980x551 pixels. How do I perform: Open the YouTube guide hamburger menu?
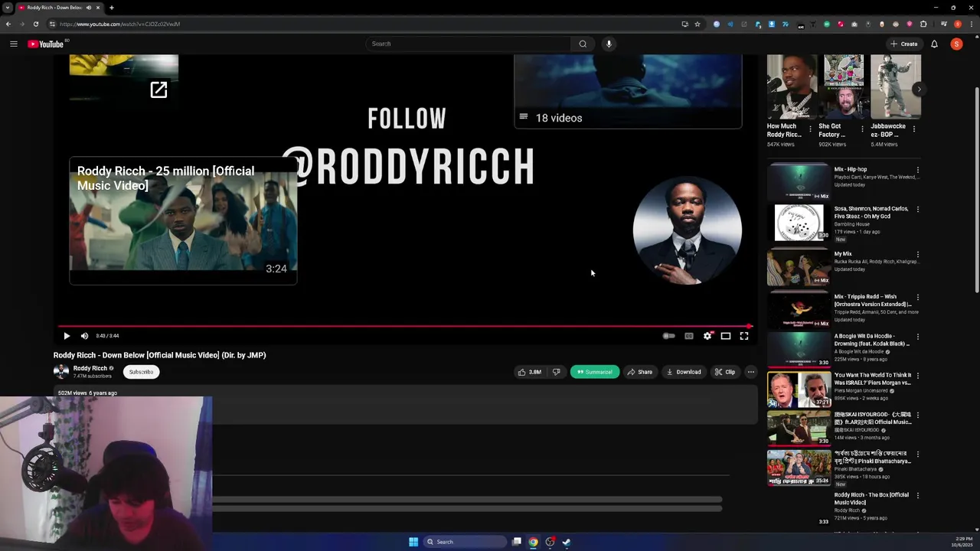[x=13, y=44]
